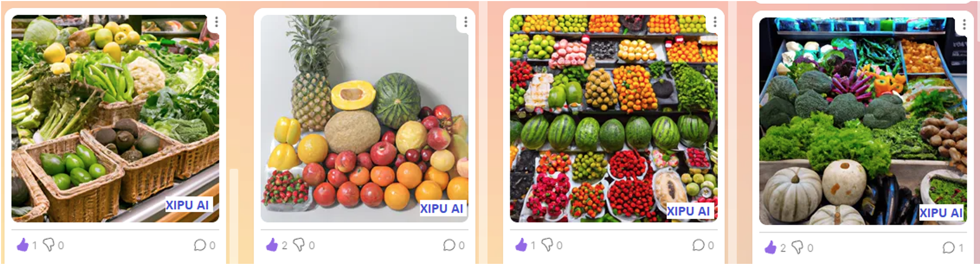Open comments on the vegetable baskets post

click(x=199, y=245)
